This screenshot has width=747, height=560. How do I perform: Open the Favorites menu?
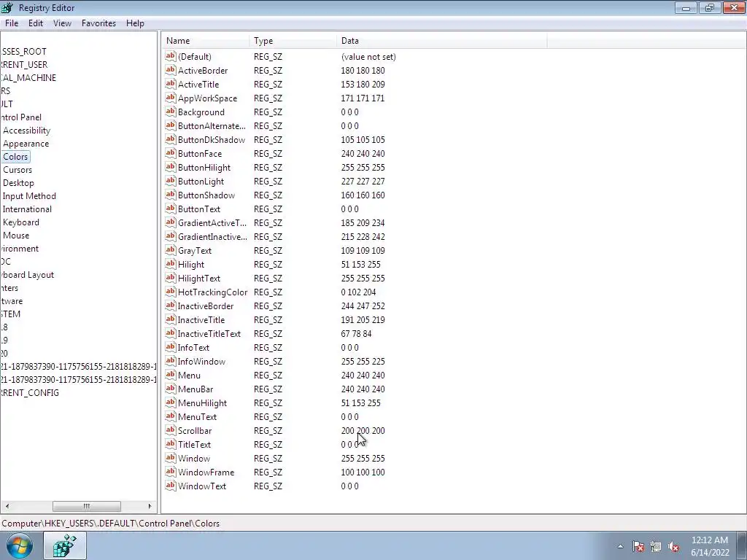coord(98,23)
